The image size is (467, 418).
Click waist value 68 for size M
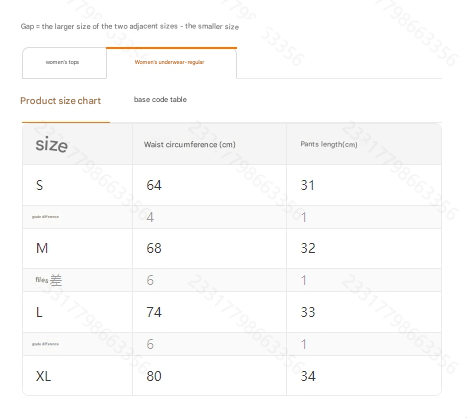tap(154, 248)
